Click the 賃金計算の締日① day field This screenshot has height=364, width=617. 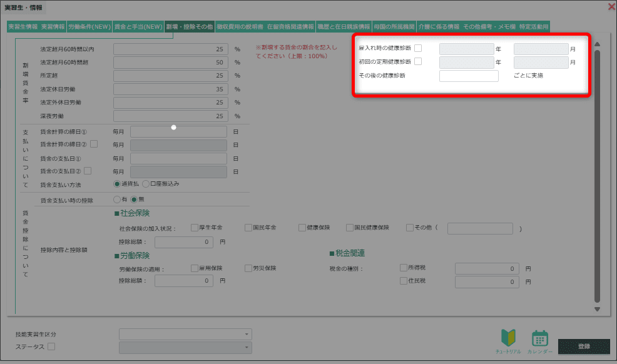coord(178,132)
